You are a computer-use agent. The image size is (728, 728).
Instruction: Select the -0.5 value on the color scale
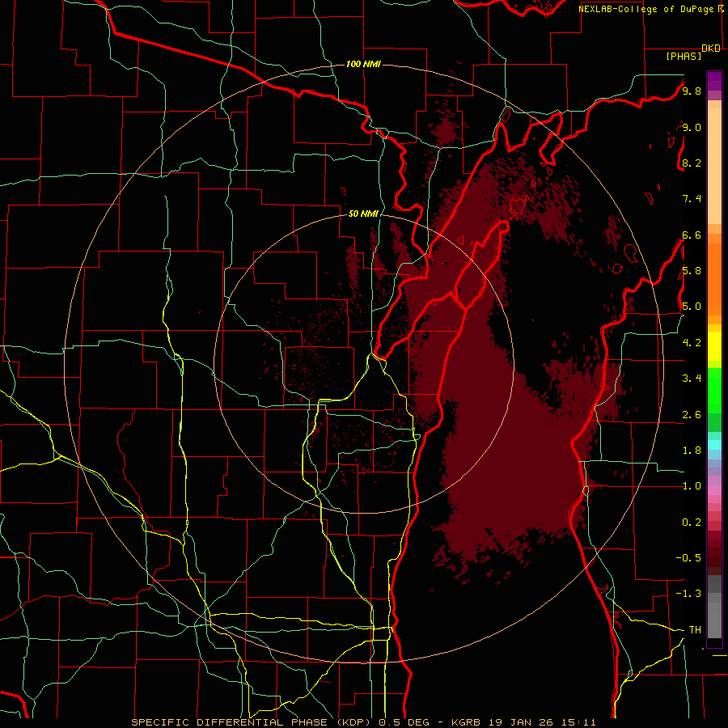688,558
